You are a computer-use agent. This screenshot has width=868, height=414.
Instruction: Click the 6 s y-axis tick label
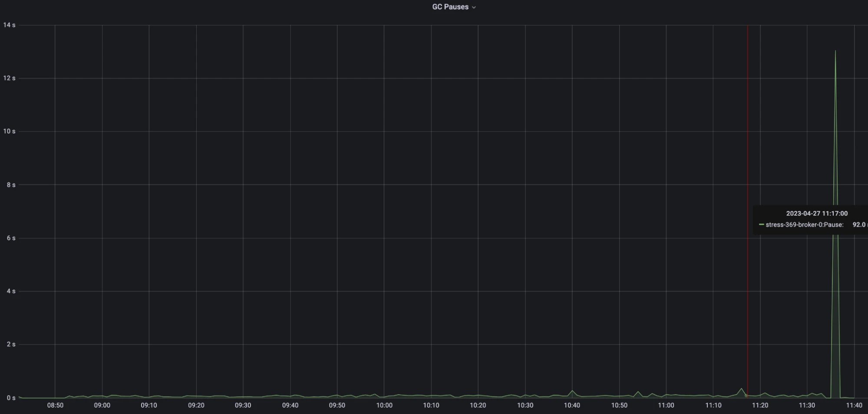11,237
